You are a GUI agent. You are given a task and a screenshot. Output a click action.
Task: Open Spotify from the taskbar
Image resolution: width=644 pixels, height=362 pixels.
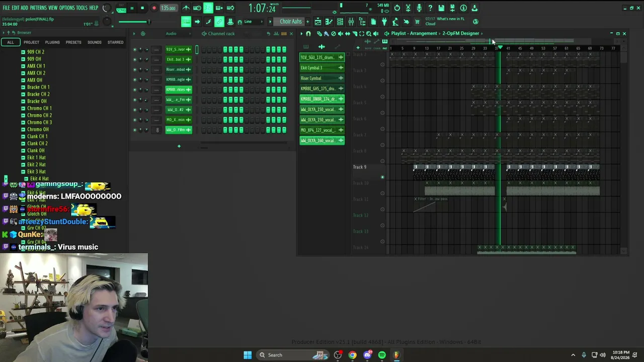click(x=382, y=355)
